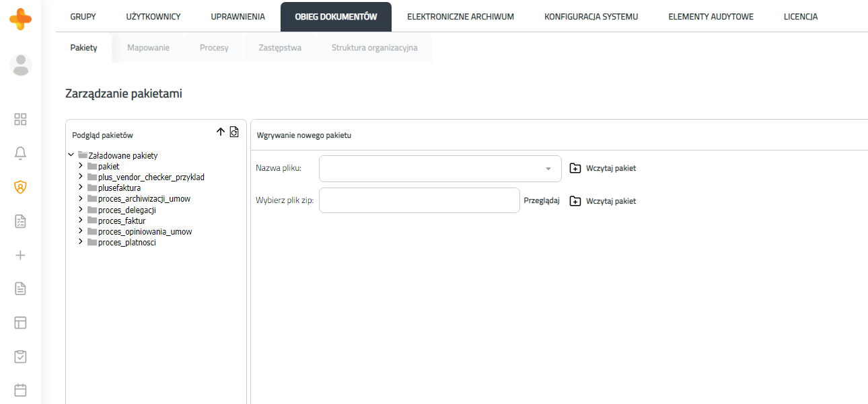
Task: Open the calendar sidebar icon
Action: pyautogui.click(x=20, y=390)
